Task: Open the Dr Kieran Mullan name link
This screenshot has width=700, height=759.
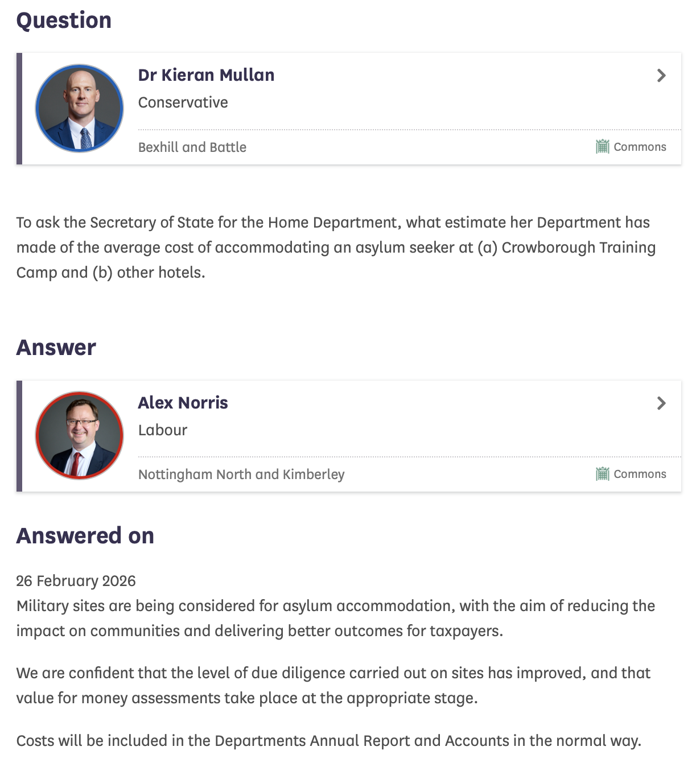Action: tap(206, 75)
